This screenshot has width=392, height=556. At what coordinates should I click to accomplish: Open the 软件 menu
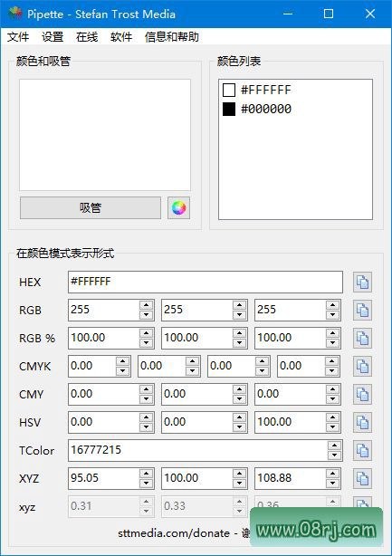tap(121, 37)
